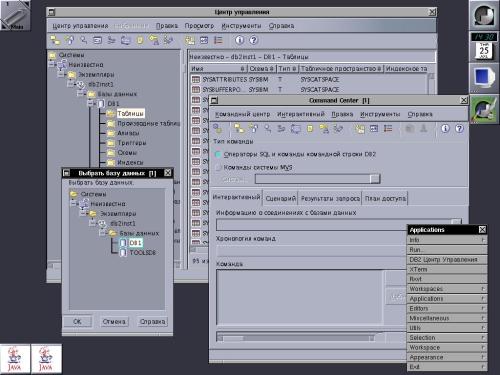Viewport: 500px width, 375px height.
Task: Sort by the Табличное пространство column header
Action: (x=341, y=68)
